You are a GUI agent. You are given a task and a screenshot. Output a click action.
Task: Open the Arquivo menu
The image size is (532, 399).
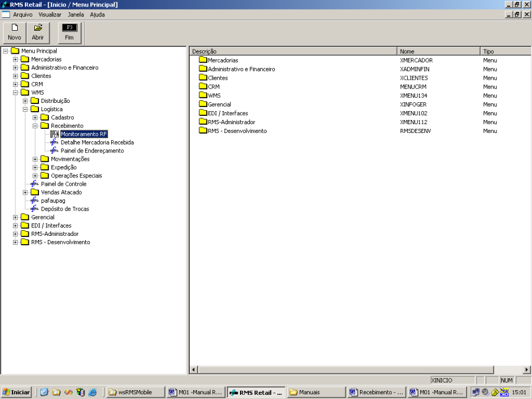[22, 15]
